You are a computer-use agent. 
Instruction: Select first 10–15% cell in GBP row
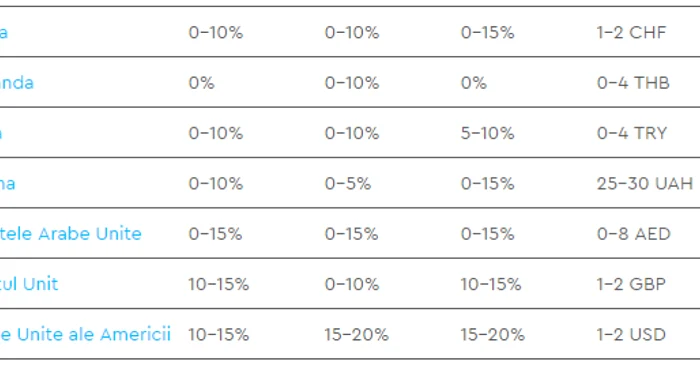pos(218,284)
